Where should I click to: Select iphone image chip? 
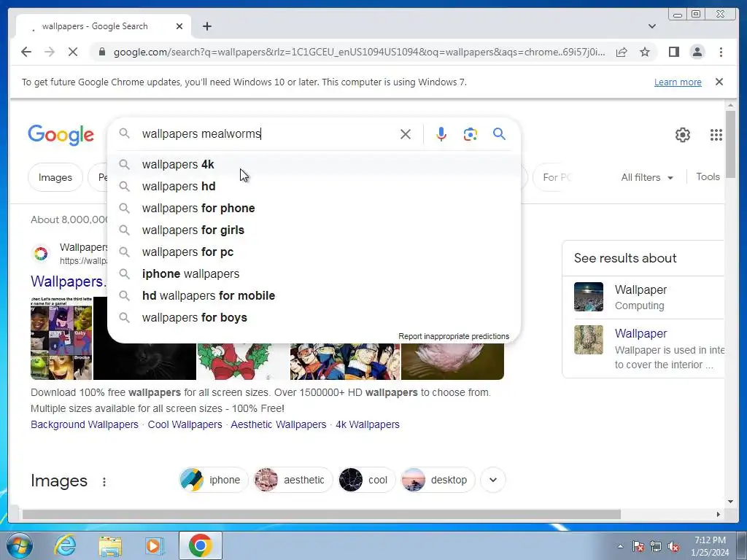214,480
